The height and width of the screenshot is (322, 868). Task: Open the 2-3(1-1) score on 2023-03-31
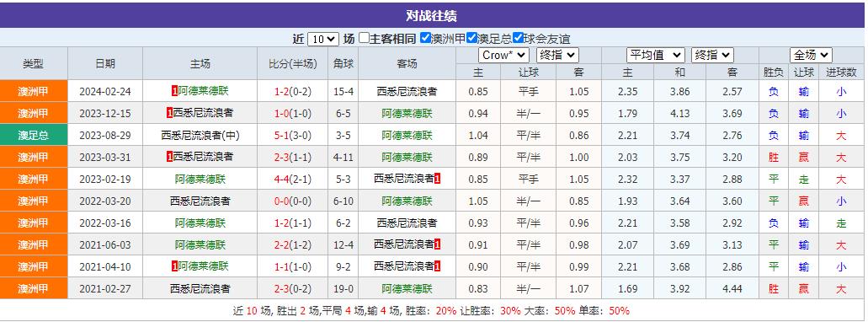click(293, 158)
